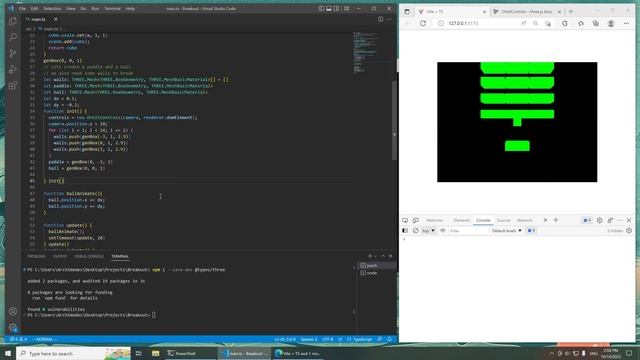Open notifications bell in VS Code status bar
Image resolution: width=640 pixels, height=360 pixels.
[390, 339]
